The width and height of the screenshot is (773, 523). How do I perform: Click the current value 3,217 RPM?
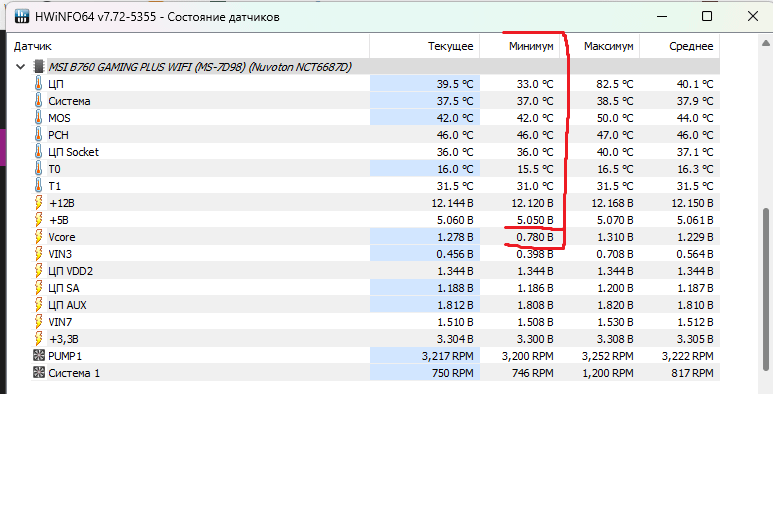point(447,356)
